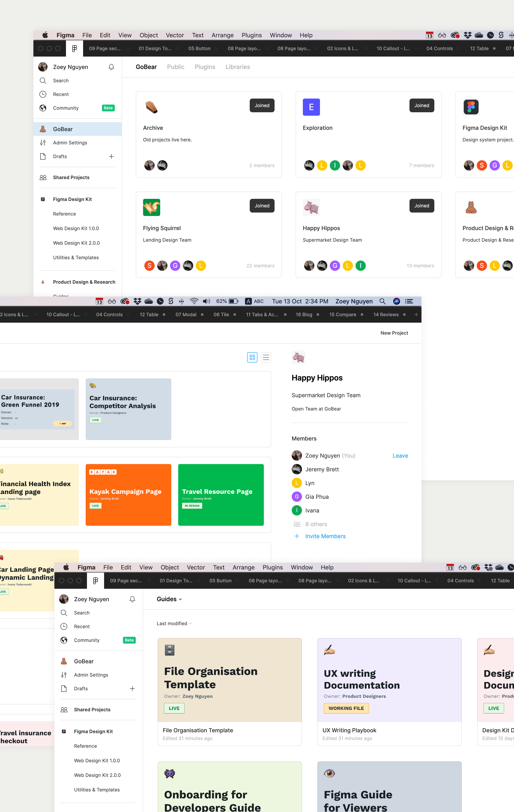Click Admin Settings sliders icon in top window
The height and width of the screenshot is (812, 514).
point(43,143)
